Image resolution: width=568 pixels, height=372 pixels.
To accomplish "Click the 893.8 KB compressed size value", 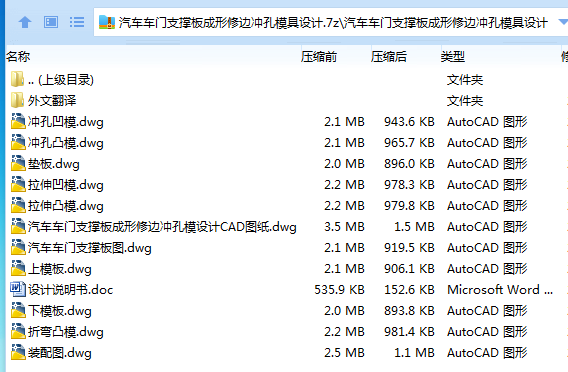I will (409, 311).
